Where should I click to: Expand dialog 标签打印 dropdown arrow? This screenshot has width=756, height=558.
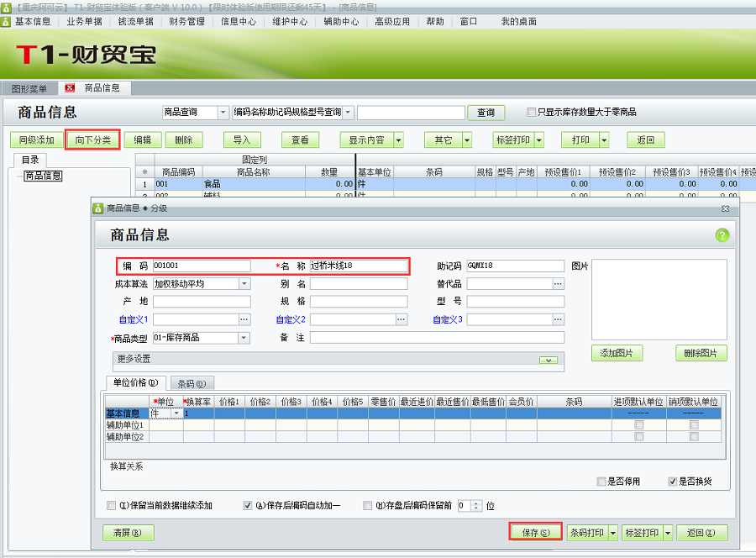(668, 533)
